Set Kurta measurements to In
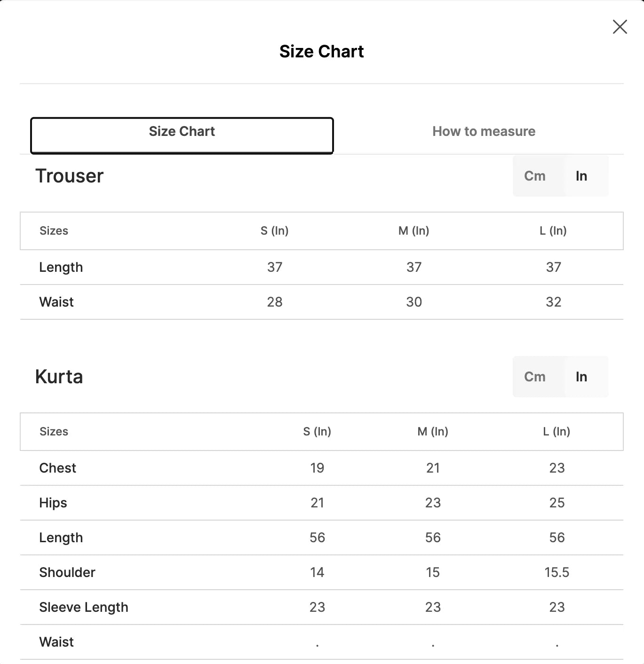This screenshot has height=664, width=644. [581, 377]
